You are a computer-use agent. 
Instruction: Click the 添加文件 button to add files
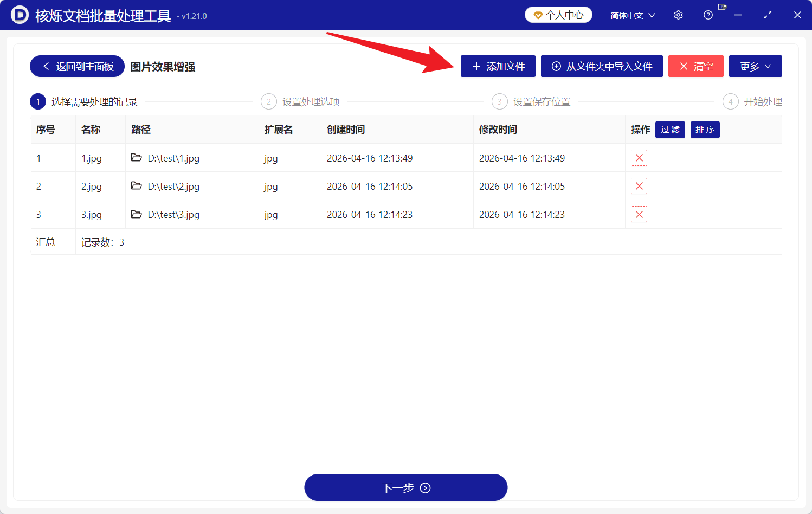(x=498, y=66)
